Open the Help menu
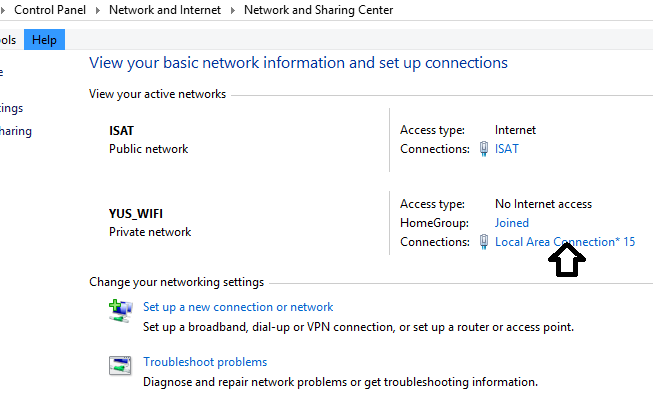 point(44,40)
